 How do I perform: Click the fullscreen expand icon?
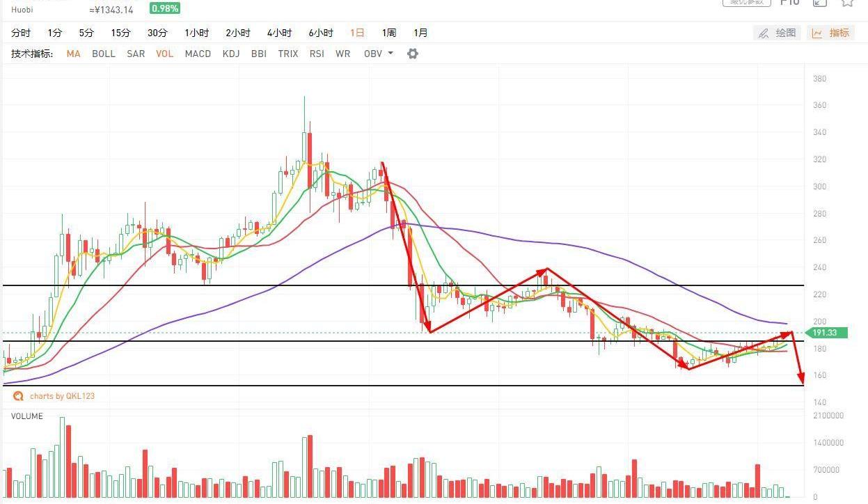pos(819,3)
